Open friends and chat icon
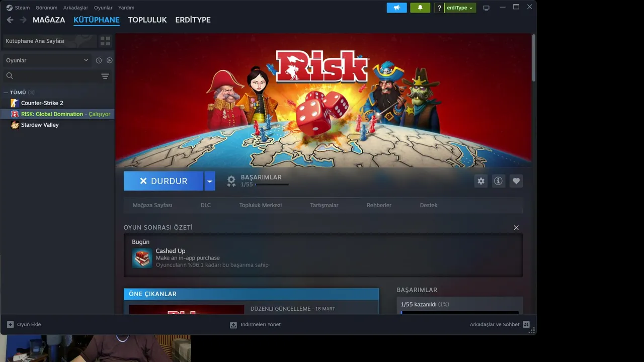 [x=526, y=325]
